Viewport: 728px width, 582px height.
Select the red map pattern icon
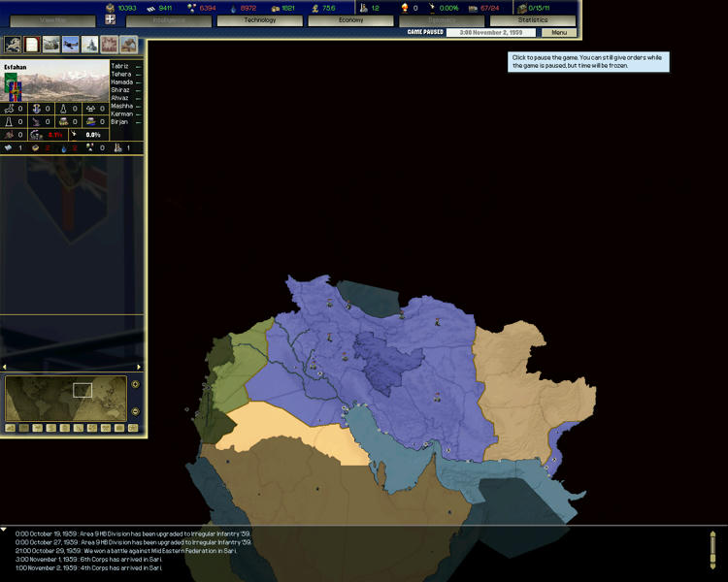point(109,45)
